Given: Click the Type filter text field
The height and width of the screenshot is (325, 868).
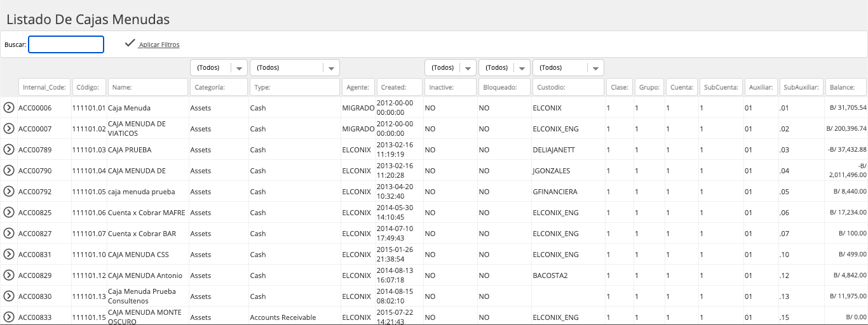Looking at the screenshot, I should pos(295,87).
